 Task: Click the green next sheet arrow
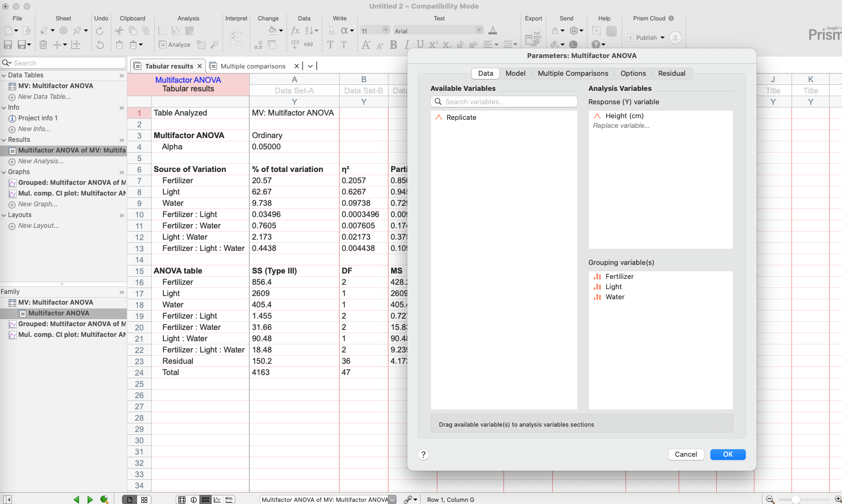point(90,500)
